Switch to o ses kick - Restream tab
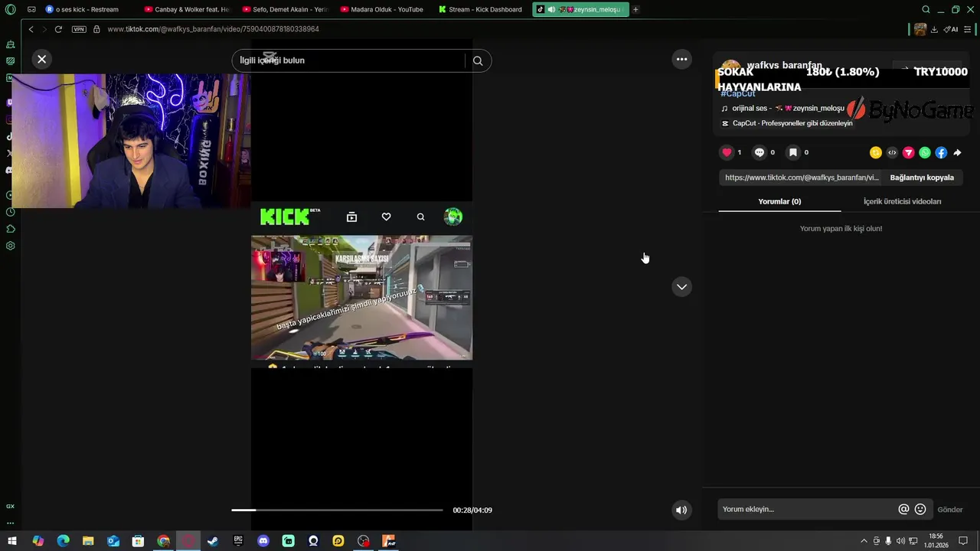The width and height of the screenshot is (980, 551). [x=87, y=9]
